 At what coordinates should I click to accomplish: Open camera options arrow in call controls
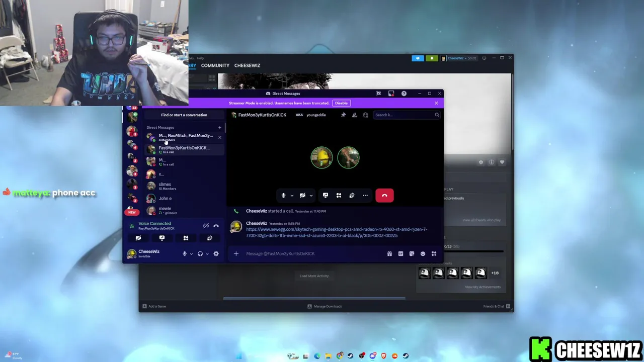point(311,196)
